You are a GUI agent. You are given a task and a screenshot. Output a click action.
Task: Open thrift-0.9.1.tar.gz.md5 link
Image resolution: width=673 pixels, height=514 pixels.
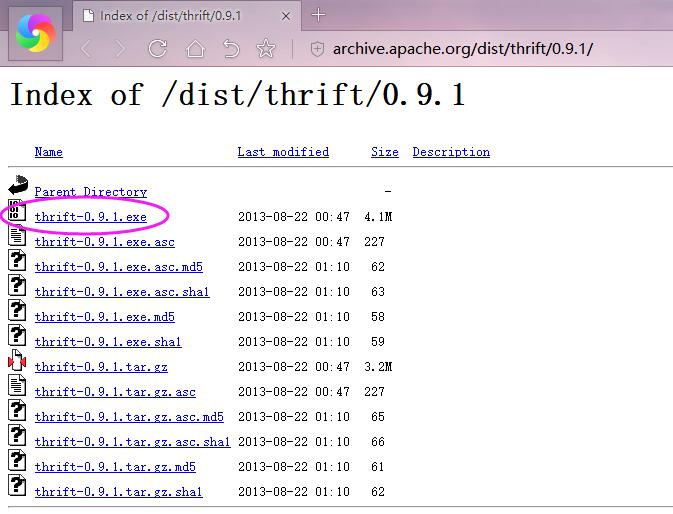coord(115,466)
